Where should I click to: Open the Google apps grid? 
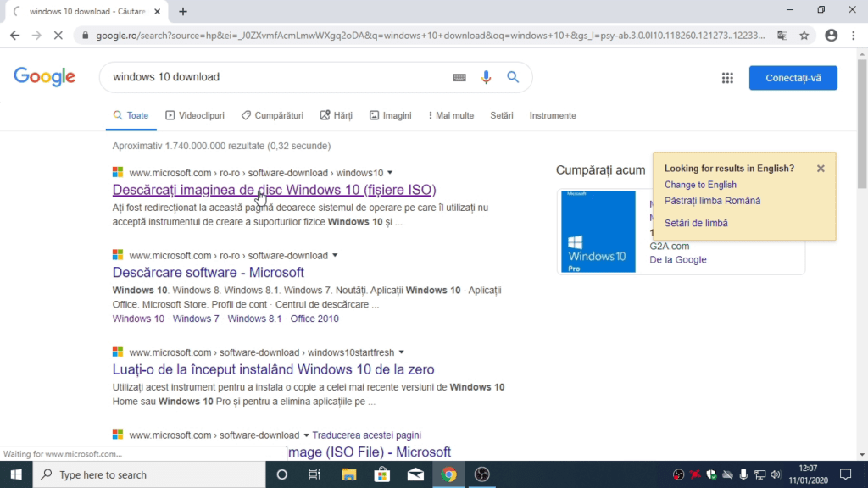point(727,78)
